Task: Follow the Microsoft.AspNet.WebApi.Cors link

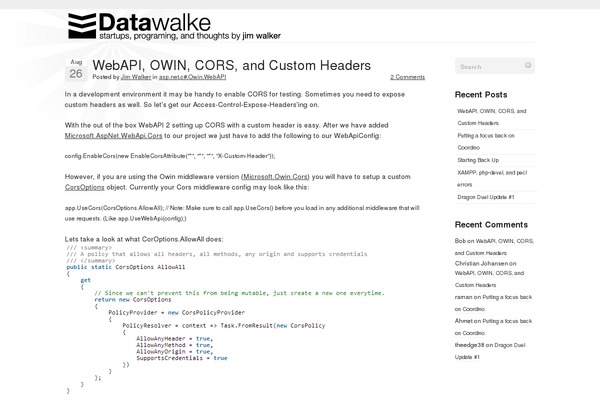Action: (113, 136)
